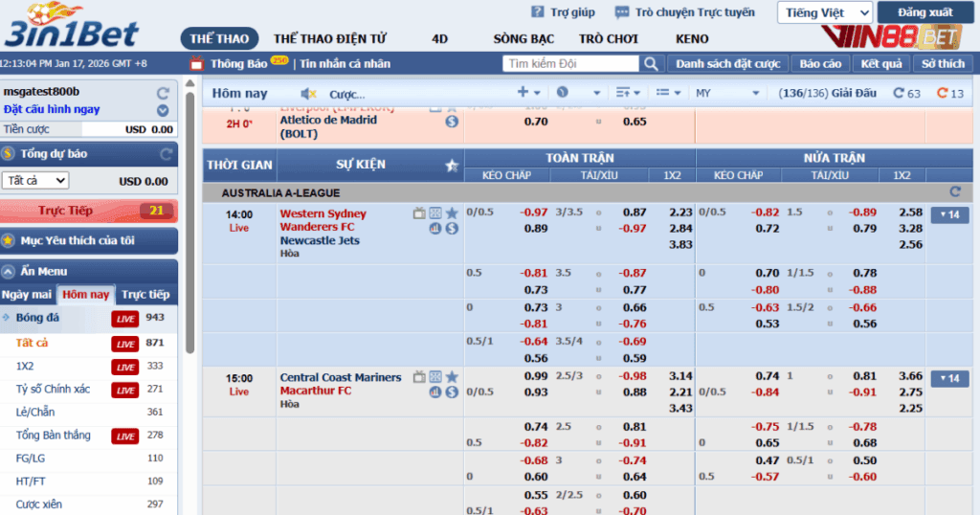Open the THỂ THAO tab

219,38
